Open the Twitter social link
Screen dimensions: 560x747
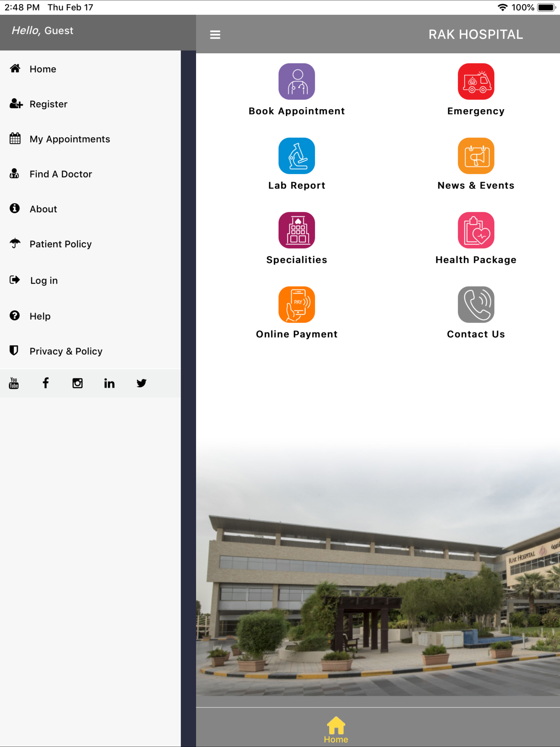tap(142, 383)
